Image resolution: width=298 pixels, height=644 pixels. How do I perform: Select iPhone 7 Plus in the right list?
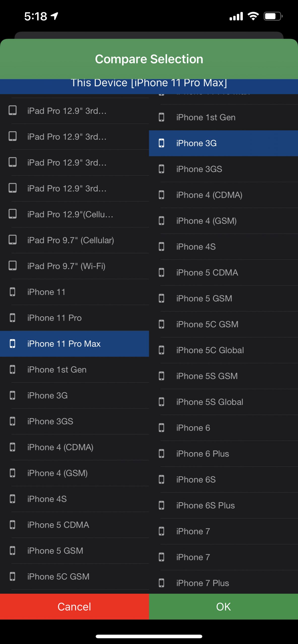203,583
